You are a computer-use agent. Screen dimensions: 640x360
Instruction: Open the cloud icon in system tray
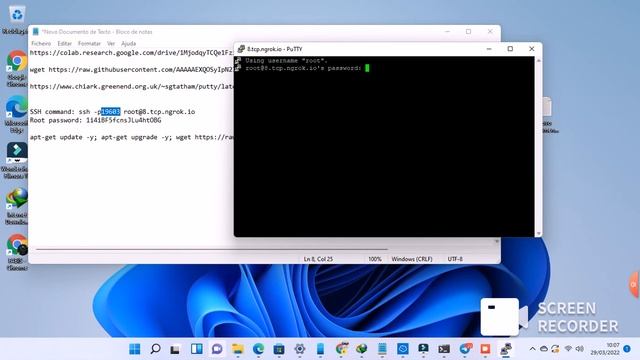coord(544,349)
